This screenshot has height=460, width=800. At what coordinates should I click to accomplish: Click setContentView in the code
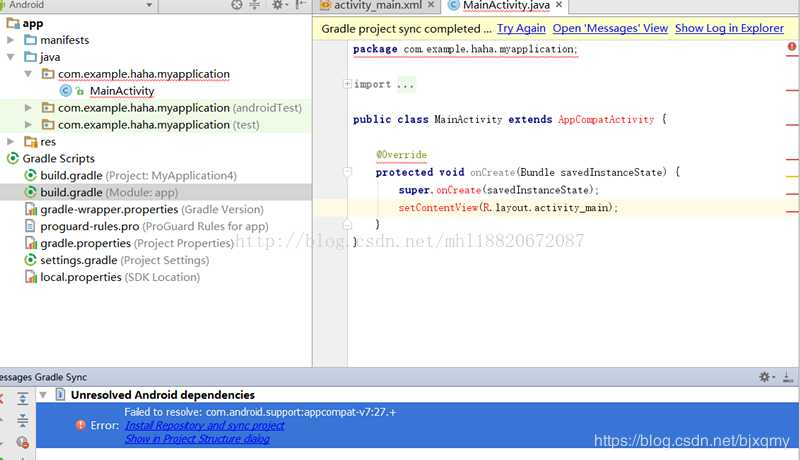point(438,208)
